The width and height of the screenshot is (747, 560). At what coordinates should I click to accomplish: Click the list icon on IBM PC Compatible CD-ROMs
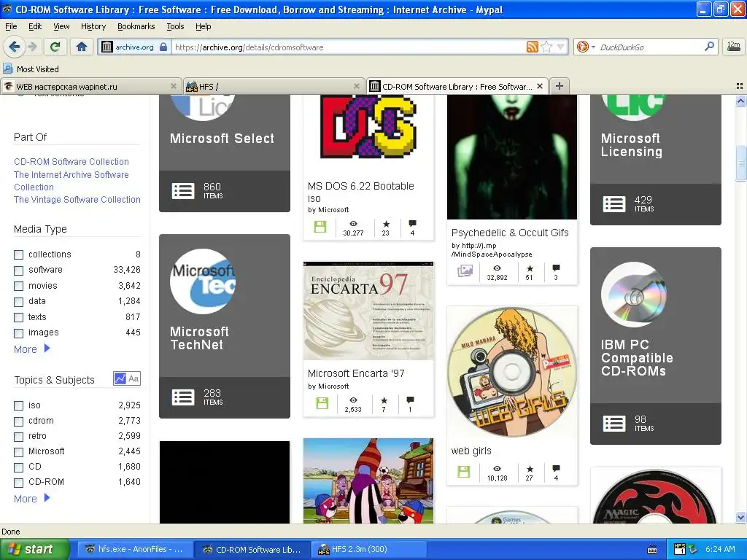point(614,423)
